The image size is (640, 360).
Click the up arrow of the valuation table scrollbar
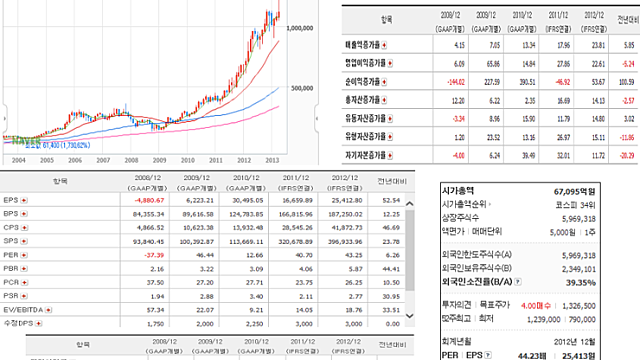pos(410,203)
